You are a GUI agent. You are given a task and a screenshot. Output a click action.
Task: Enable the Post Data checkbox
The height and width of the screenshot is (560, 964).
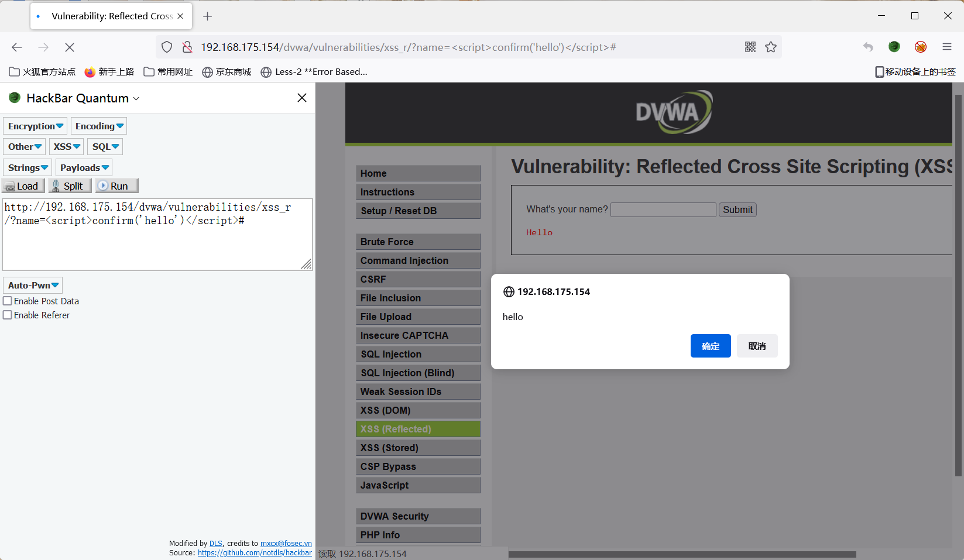coord(8,301)
